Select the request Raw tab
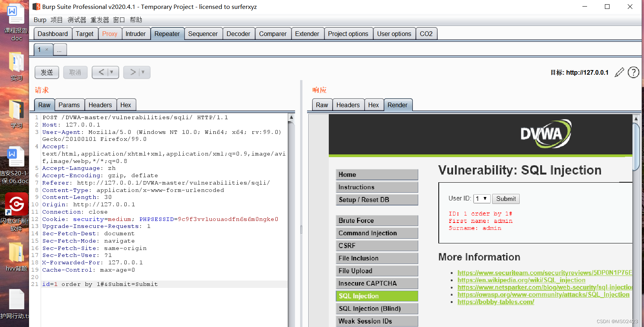The width and height of the screenshot is (644, 327). tap(44, 105)
